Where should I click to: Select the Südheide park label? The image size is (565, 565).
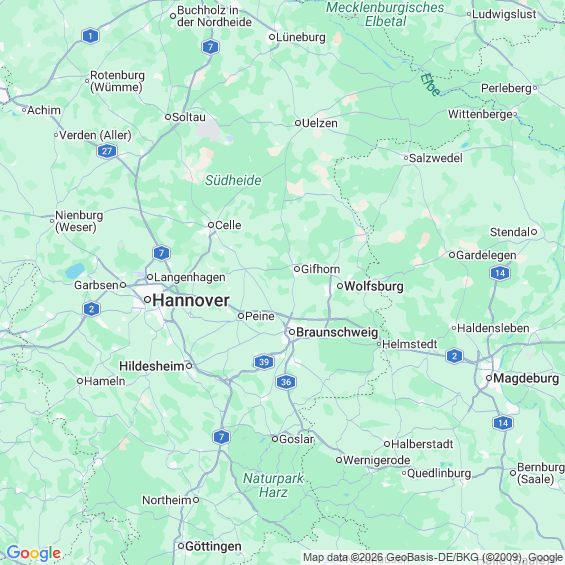point(233,180)
